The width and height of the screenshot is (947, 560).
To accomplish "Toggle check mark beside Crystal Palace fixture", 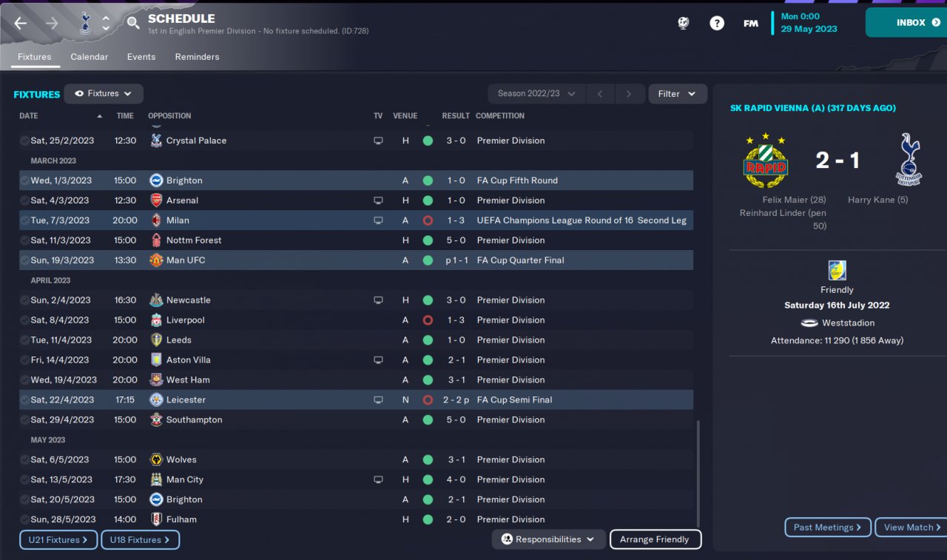I will (24, 141).
